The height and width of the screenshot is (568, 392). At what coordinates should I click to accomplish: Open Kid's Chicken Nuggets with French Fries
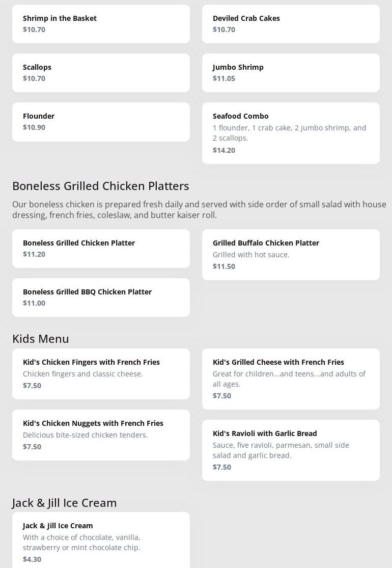pos(101,435)
